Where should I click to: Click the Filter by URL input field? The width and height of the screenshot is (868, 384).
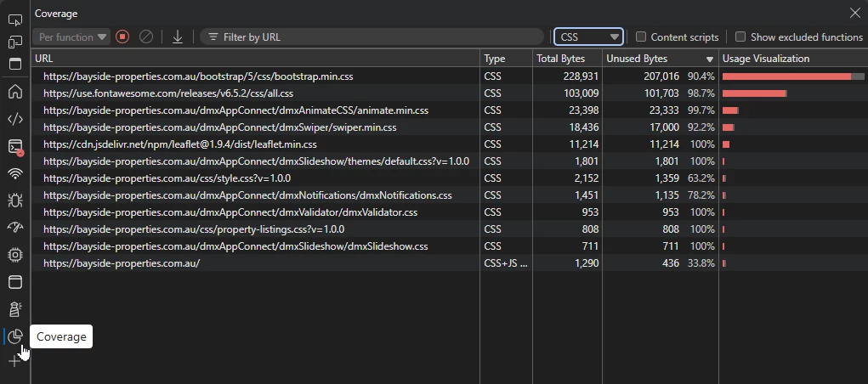372,37
